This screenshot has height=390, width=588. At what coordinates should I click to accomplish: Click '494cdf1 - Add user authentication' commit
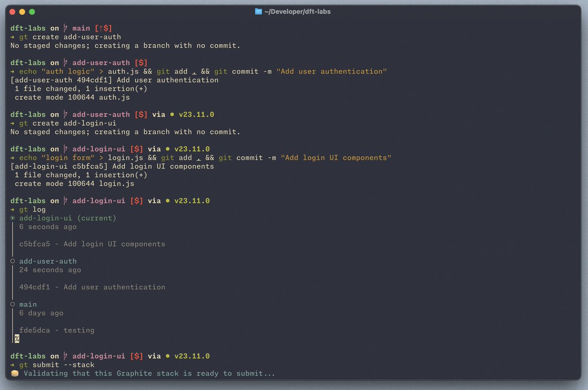(92, 287)
